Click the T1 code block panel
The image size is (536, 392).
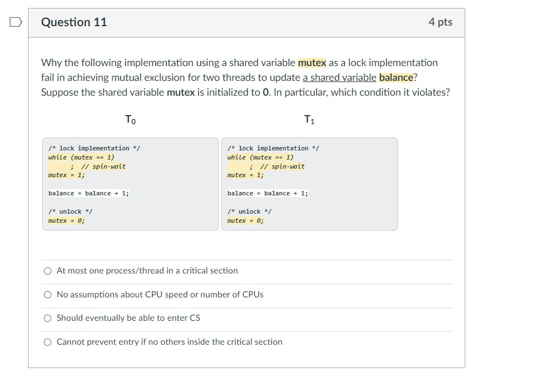pos(310,183)
